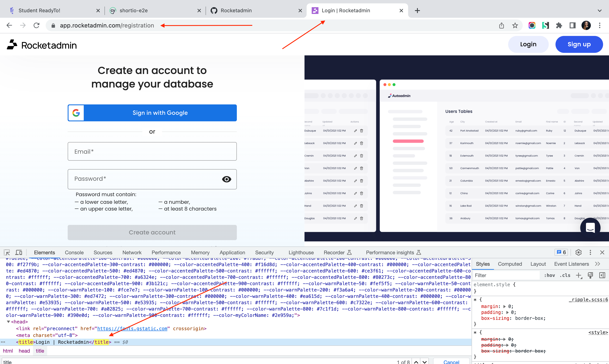Switch to the Computed tab in the Styles sidebar
Screen dimensions: 609x364
pyautogui.click(x=510, y=264)
